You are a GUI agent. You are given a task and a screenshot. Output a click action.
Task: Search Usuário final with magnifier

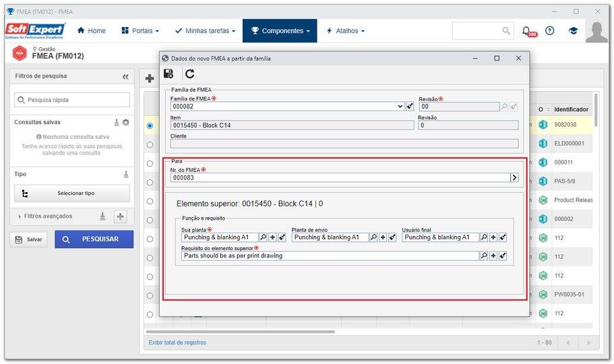485,237
